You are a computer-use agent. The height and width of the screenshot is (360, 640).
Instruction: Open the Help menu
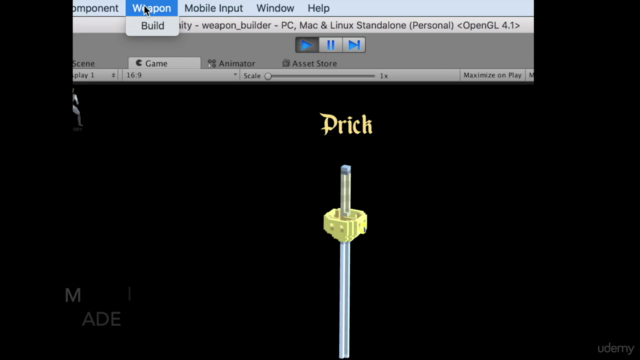click(318, 8)
